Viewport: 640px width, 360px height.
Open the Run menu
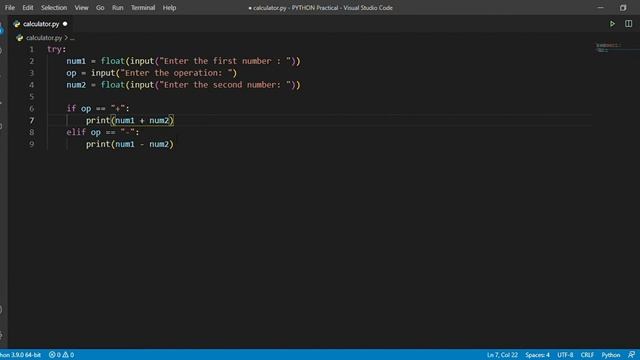coord(118,8)
